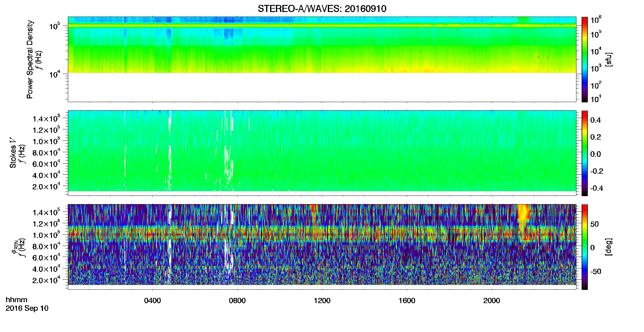Select the 0400 time tick label

[152, 301]
